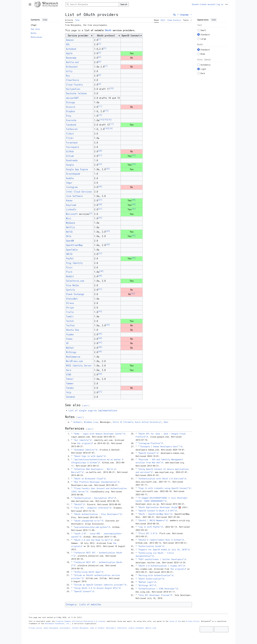Open the Edit tab
257x644 pixels.
pos(163,20)
